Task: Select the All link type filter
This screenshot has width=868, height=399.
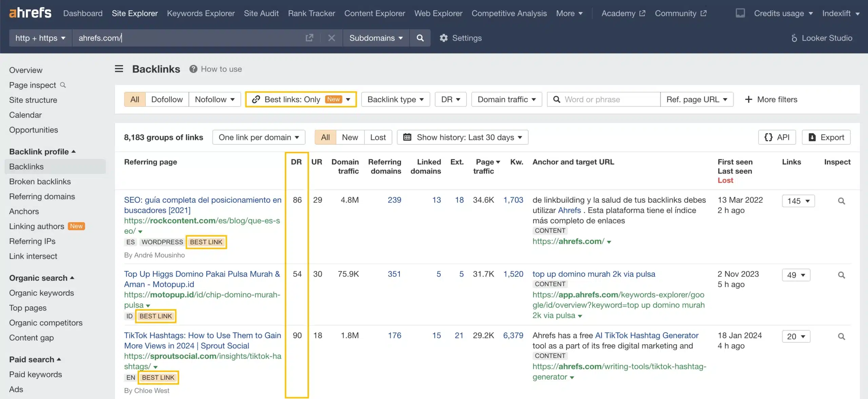Action: tap(135, 99)
